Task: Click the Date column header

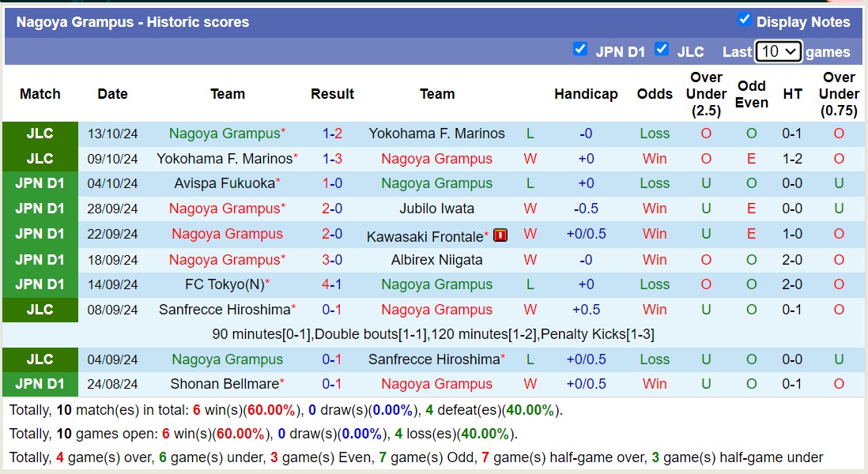Action: click(x=112, y=93)
